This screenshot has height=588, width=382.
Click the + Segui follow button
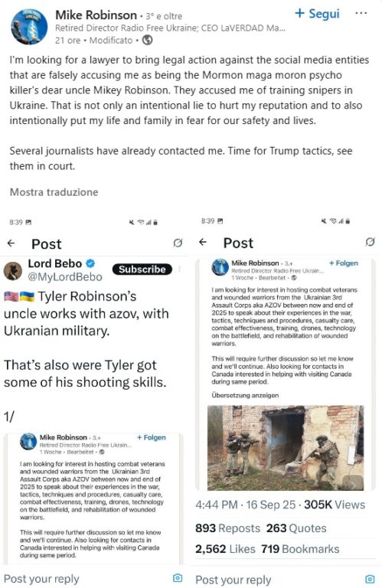318,14
